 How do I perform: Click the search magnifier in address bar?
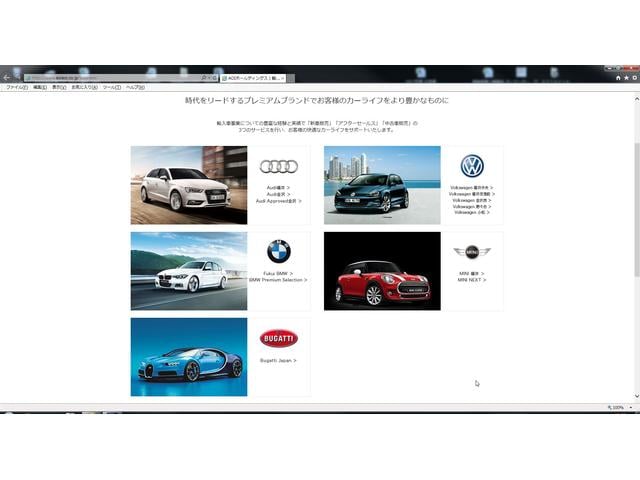point(203,78)
